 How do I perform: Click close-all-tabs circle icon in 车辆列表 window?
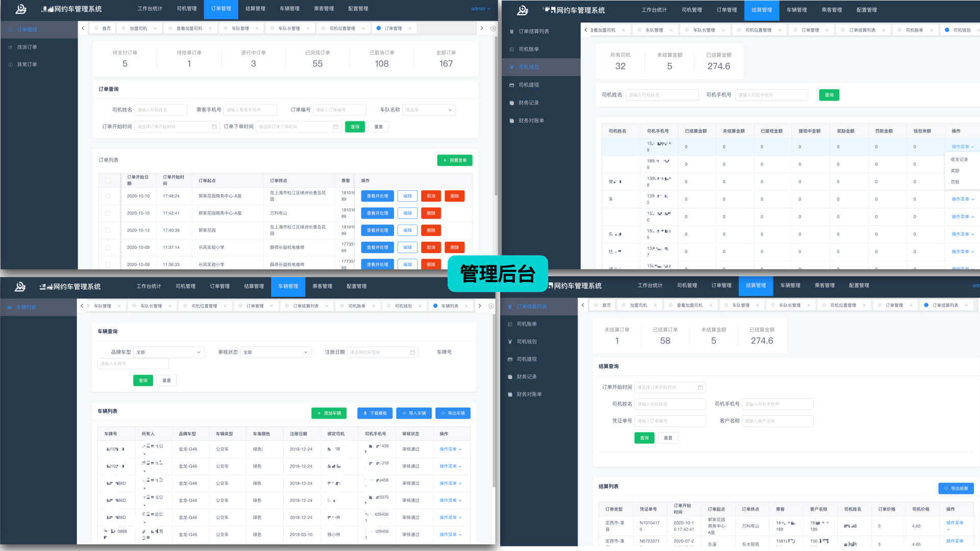point(491,306)
